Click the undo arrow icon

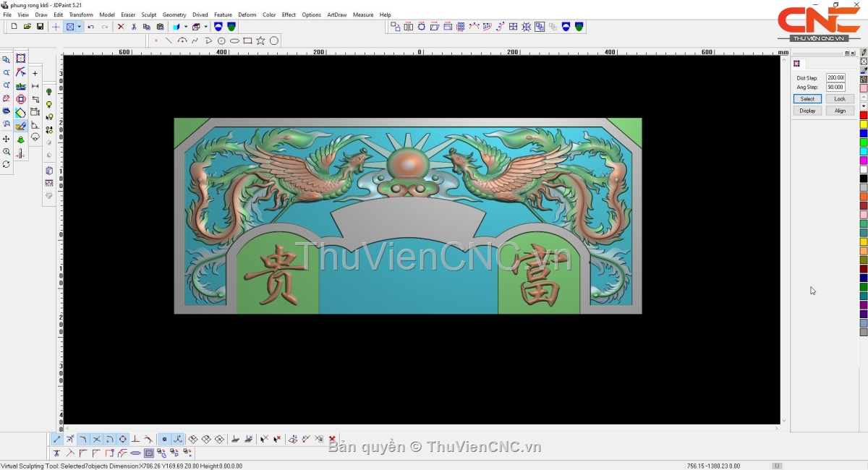tap(91, 27)
